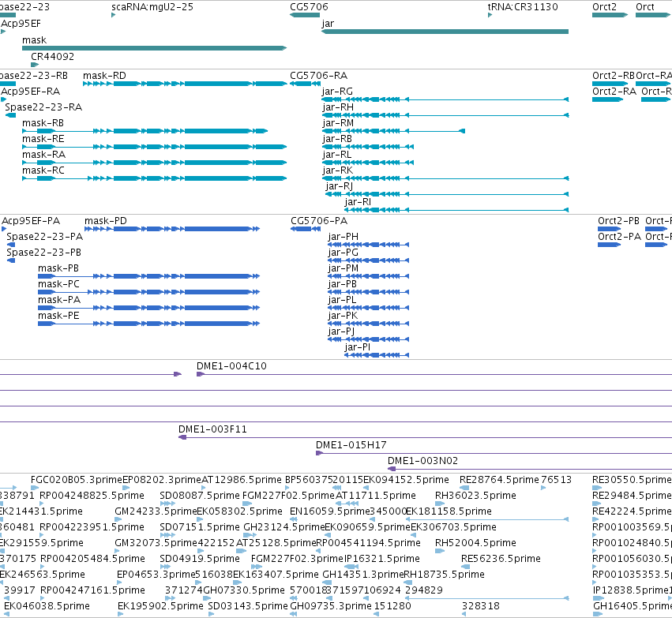This screenshot has height=618, width=672.
Task: Select the jar-RJ transcript label
Action: click(339, 186)
